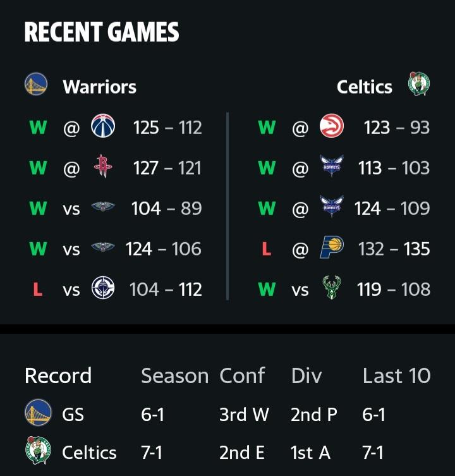Click the Celtics logo in Recent Games header
Viewport: 455px width, 476px height.
[x=419, y=84]
